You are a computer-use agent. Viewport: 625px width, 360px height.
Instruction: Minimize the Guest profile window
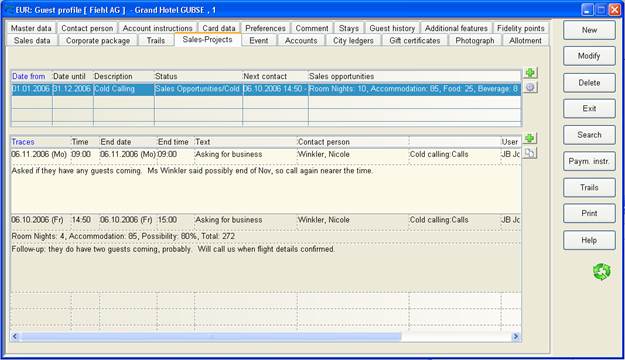[x=587, y=10]
